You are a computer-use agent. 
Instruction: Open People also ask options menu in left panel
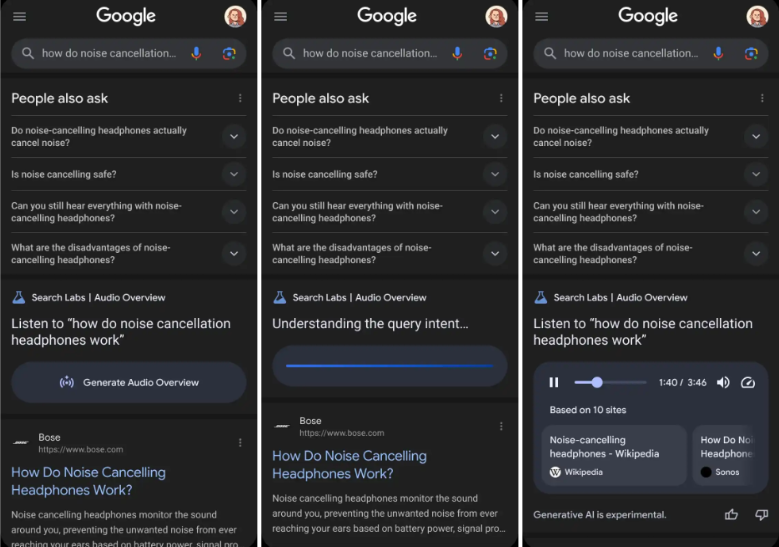pyautogui.click(x=240, y=98)
